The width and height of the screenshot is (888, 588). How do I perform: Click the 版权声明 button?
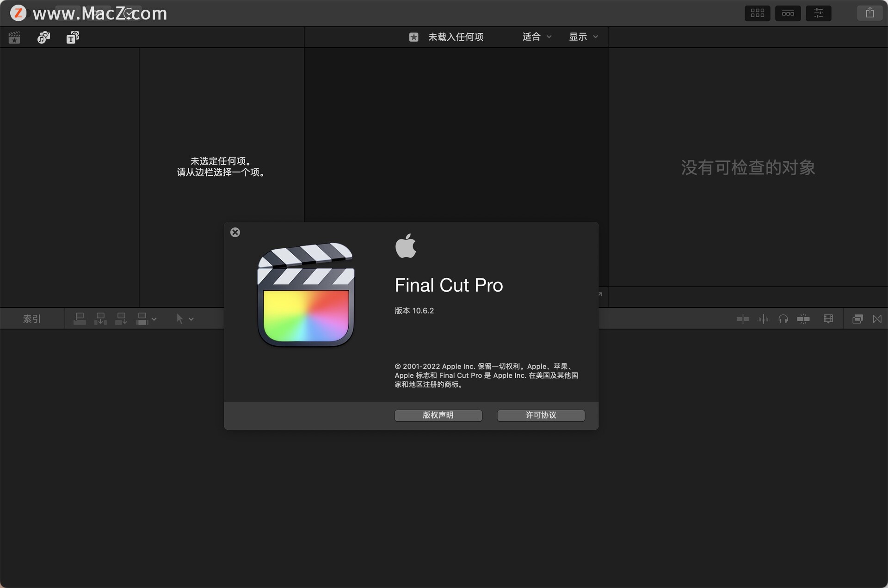tap(438, 415)
